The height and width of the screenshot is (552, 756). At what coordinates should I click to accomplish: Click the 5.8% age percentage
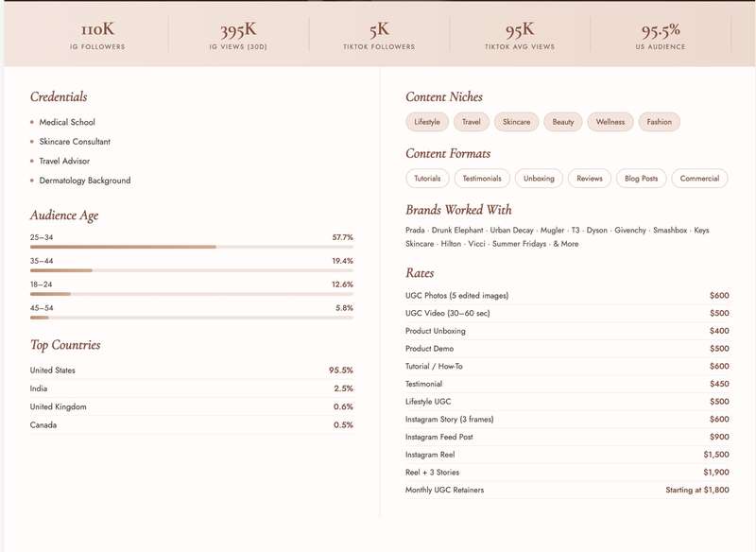click(345, 308)
